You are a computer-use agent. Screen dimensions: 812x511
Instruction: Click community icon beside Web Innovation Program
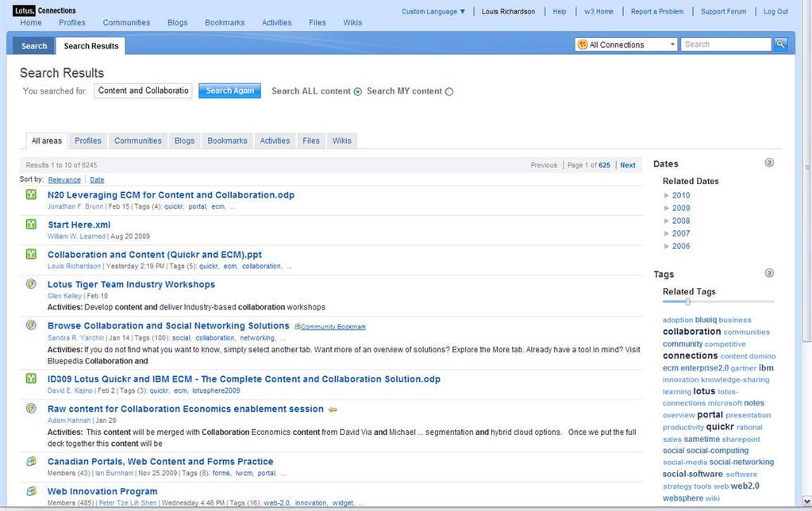pos(31,491)
